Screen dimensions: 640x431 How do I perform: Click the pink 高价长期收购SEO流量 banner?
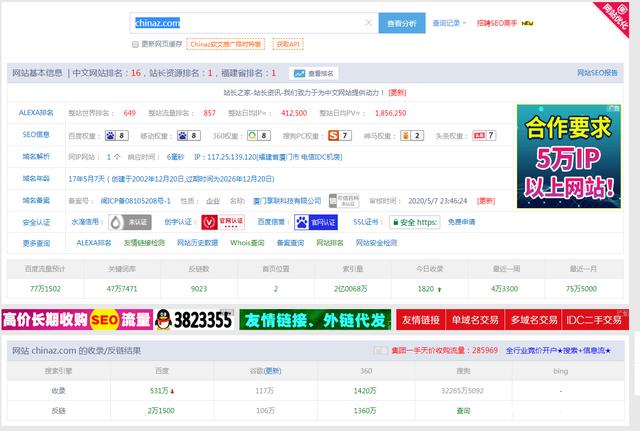pos(77,320)
